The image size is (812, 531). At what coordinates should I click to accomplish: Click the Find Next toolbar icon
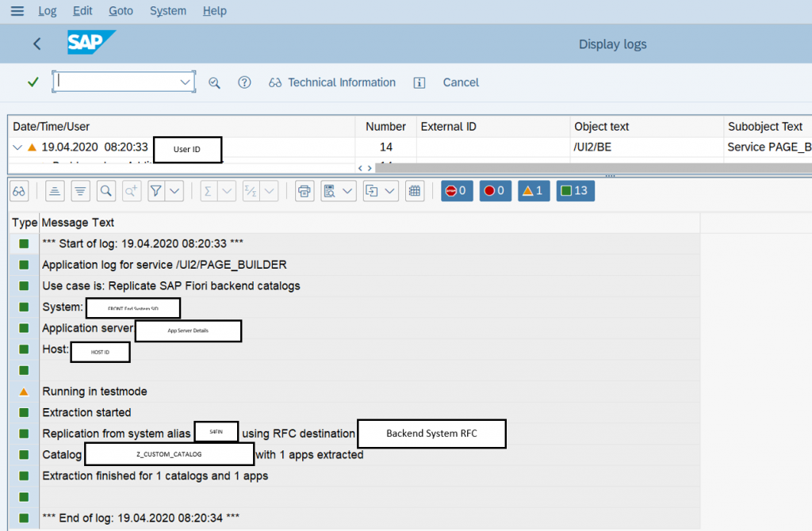pos(132,191)
